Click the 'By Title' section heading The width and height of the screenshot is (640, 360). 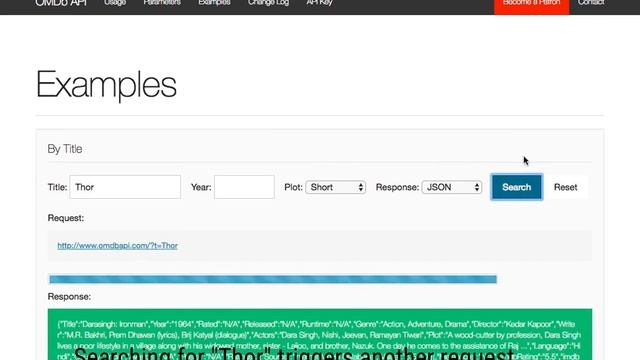pyautogui.click(x=65, y=149)
